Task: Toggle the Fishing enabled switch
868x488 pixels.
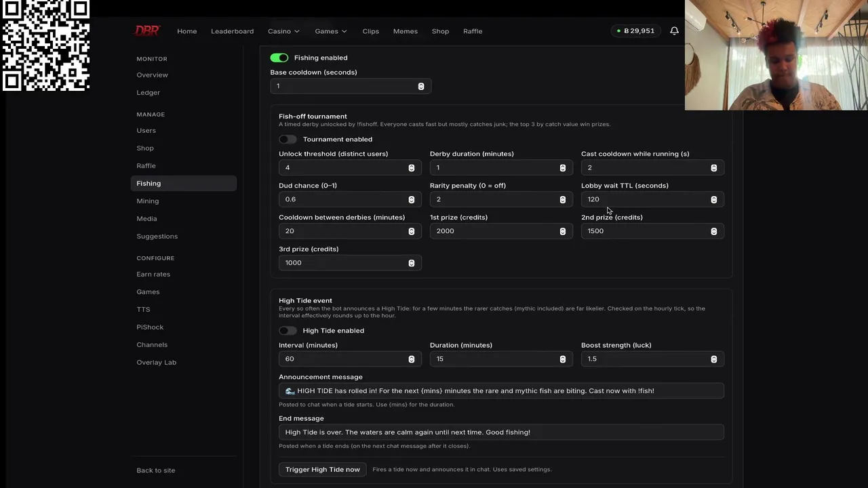Action: pos(279,58)
